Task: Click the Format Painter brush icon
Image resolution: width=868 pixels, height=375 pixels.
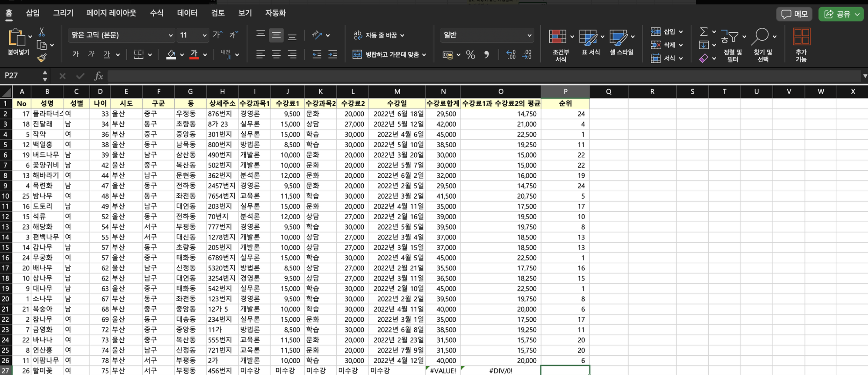Action: pyautogui.click(x=42, y=58)
